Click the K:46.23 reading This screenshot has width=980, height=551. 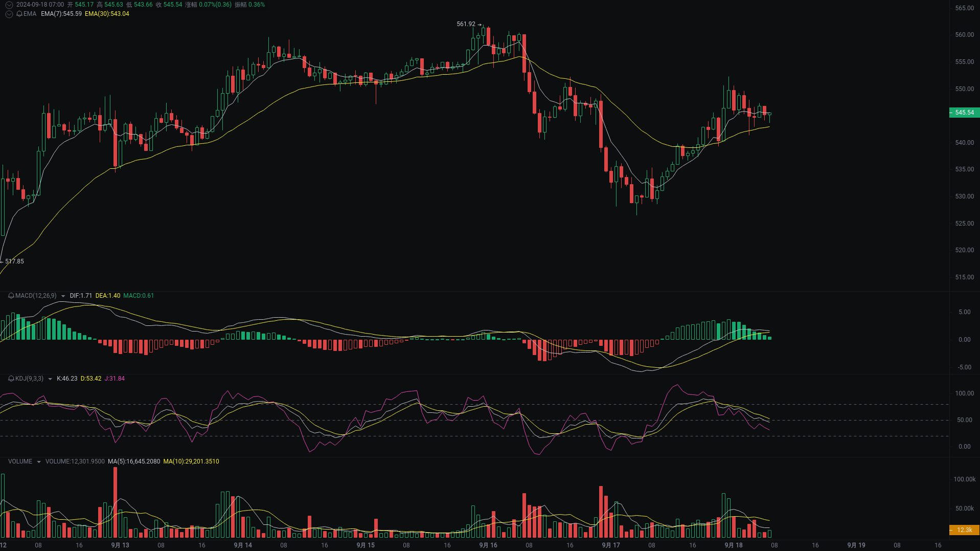[67, 379]
